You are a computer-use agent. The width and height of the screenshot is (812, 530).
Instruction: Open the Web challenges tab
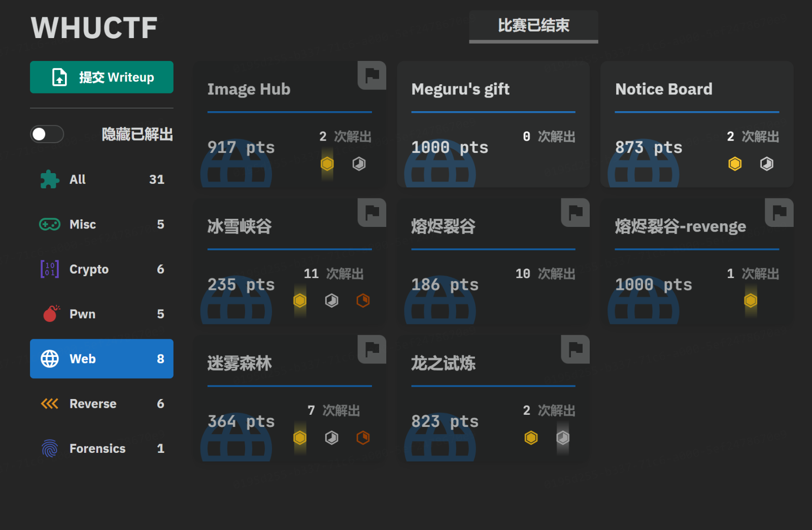pyautogui.click(x=101, y=358)
